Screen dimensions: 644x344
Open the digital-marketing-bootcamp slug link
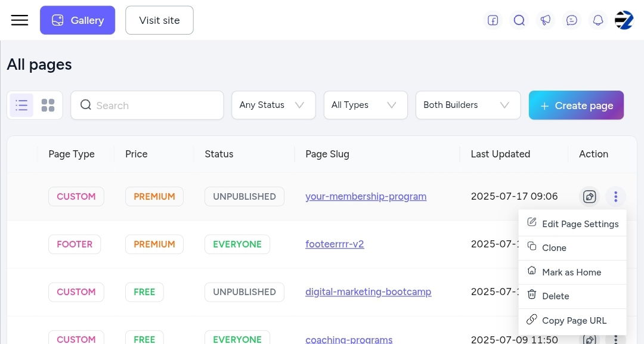369,292
